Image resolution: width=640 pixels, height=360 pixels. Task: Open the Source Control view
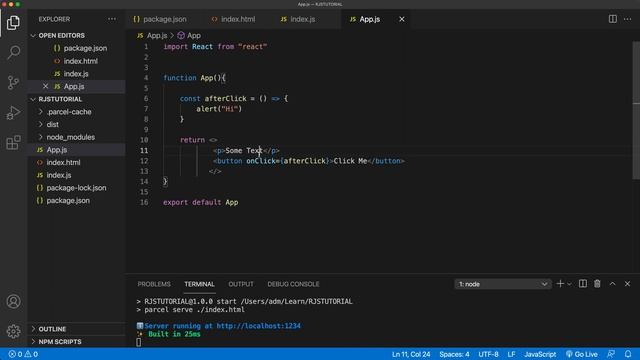[x=13, y=82]
